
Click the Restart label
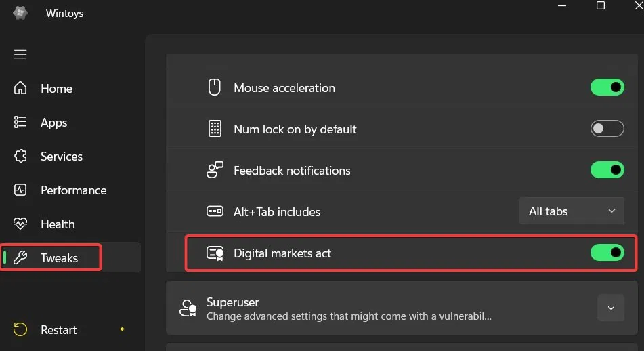59,330
